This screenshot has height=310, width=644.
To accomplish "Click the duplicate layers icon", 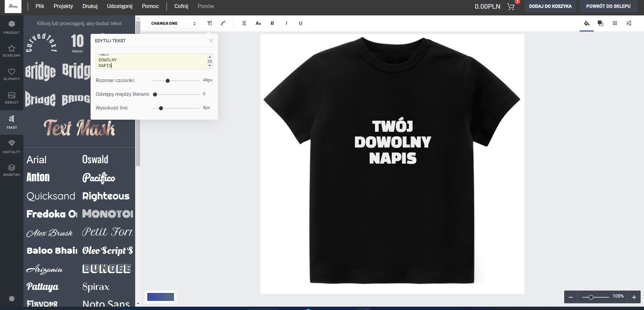I will [x=600, y=23].
